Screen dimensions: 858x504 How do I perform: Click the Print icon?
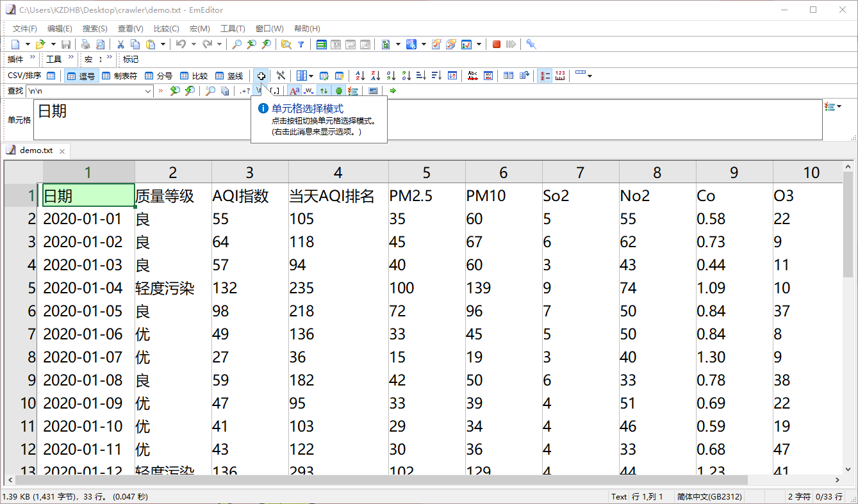[x=85, y=44]
